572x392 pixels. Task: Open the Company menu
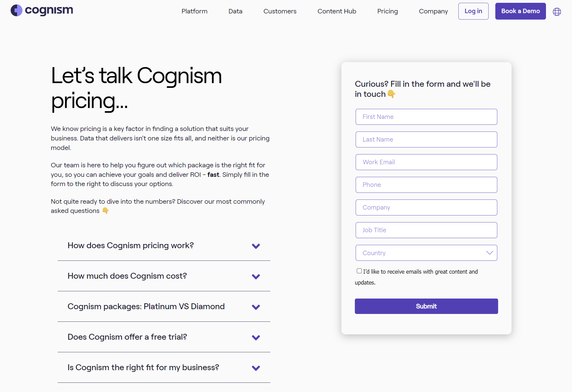pos(433,11)
